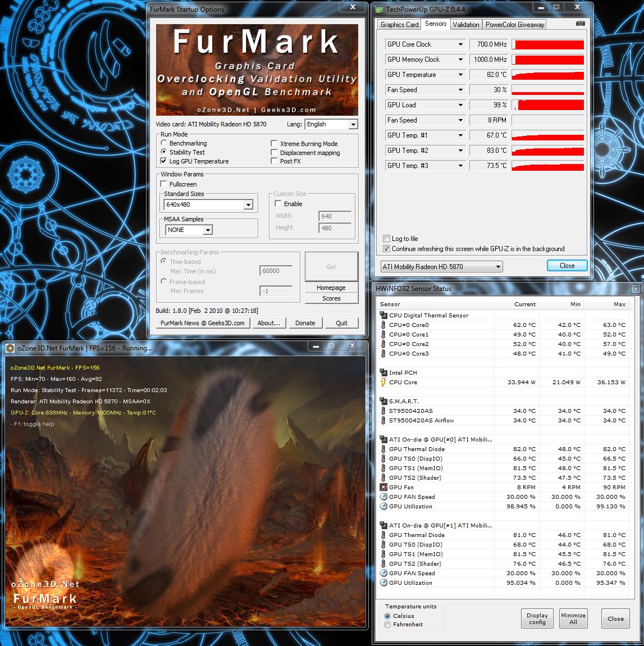Image resolution: width=644 pixels, height=646 pixels.
Task: Click FurMark News @ Geeks3D.com button
Action: coord(203,323)
